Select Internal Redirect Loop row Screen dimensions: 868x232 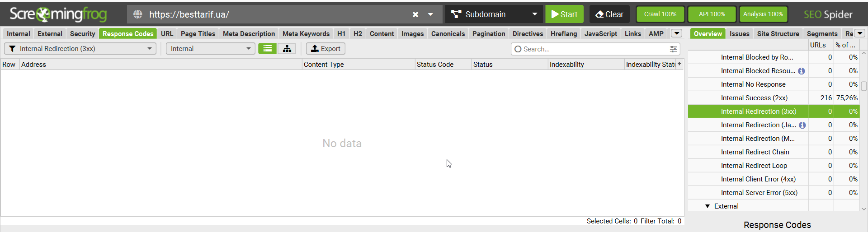click(x=774, y=166)
